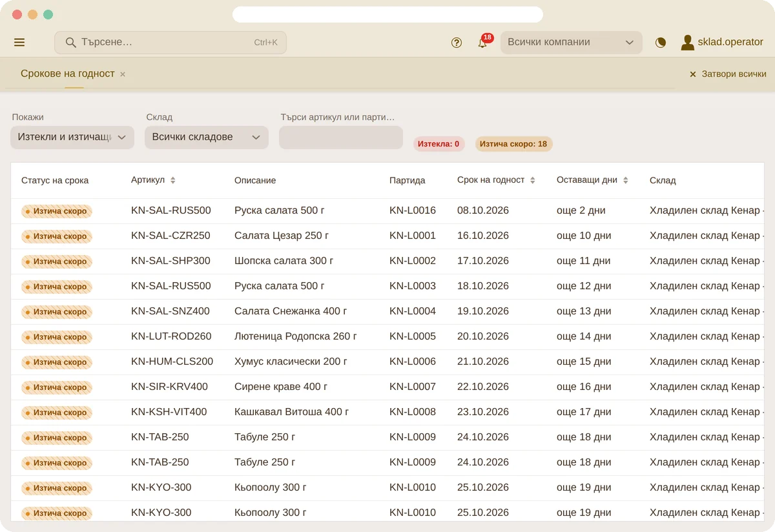Click the Склад column header

point(663,181)
